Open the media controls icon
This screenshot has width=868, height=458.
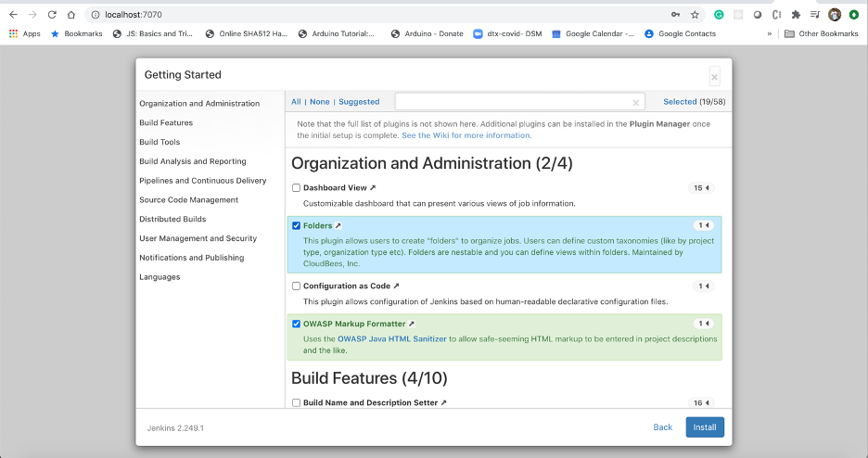click(815, 15)
